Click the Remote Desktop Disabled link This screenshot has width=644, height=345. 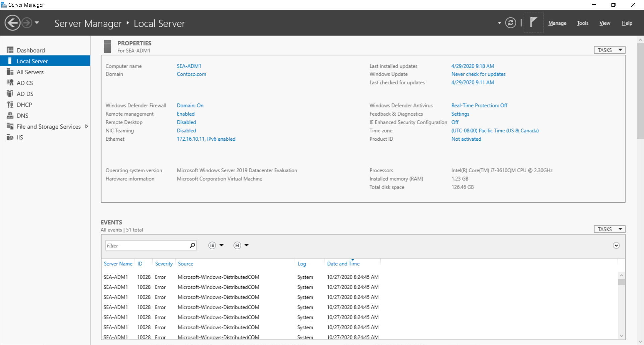click(x=186, y=122)
